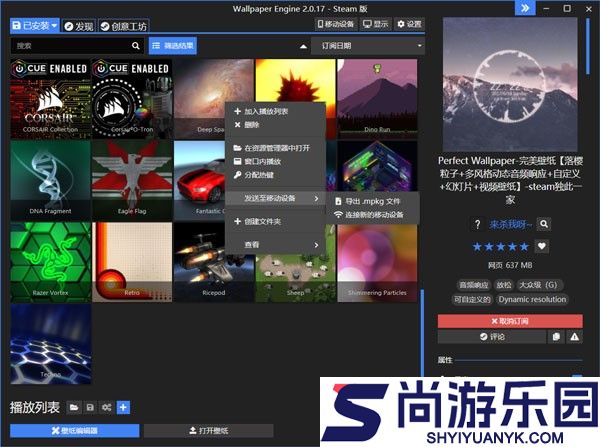Toggle the 筛选结果 filter results button
The height and width of the screenshot is (447, 600).
(173, 46)
